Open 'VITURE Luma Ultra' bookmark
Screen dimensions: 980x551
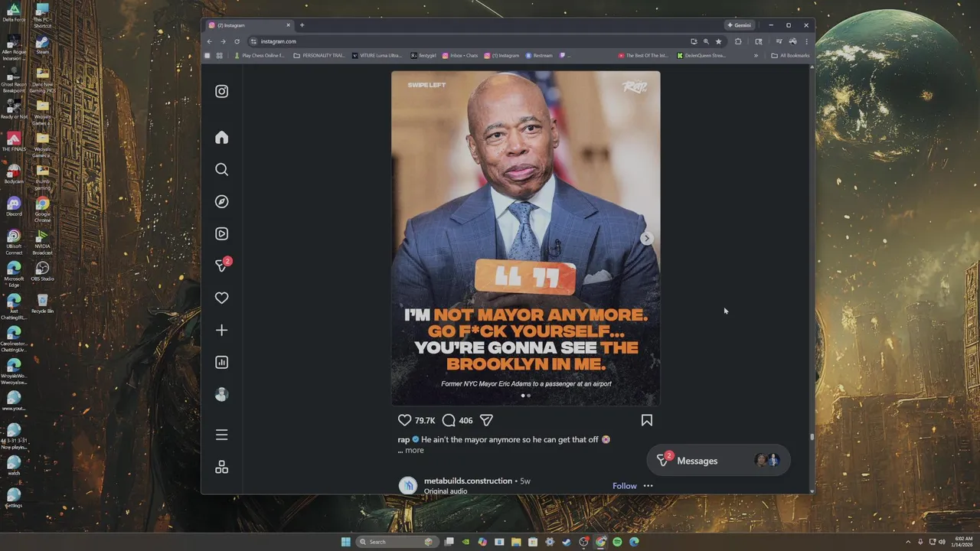coord(377,55)
